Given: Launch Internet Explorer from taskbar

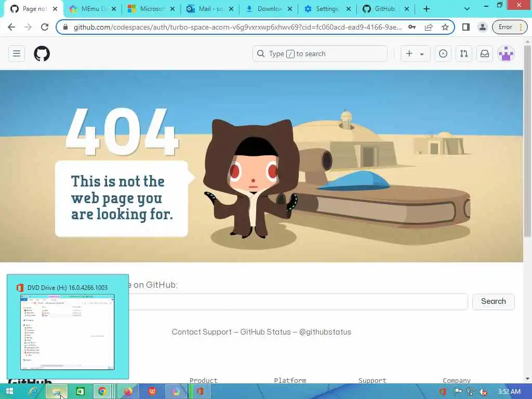Looking at the screenshot, I should (x=33, y=392).
